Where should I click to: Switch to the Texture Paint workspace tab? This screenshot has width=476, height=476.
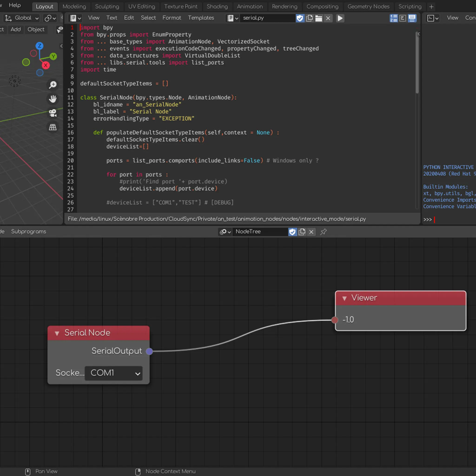click(x=181, y=7)
